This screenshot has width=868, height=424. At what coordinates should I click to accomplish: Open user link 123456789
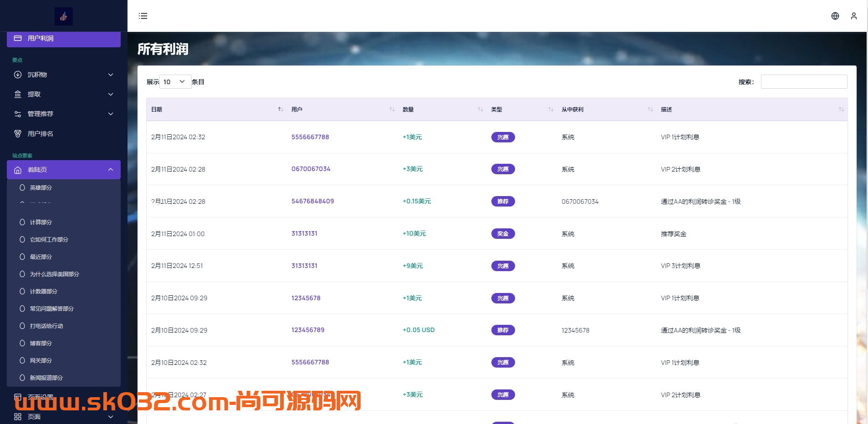coord(308,330)
